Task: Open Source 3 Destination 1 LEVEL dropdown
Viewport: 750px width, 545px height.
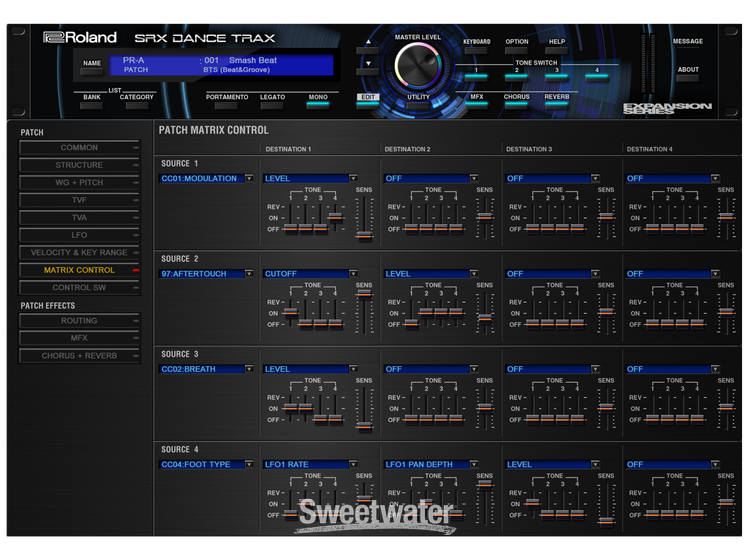Action: pyautogui.click(x=310, y=369)
